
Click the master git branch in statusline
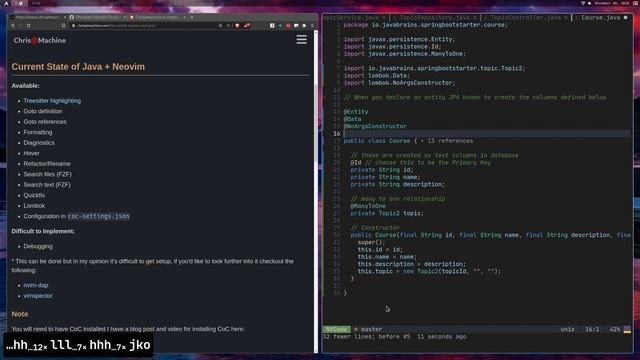click(x=371, y=329)
